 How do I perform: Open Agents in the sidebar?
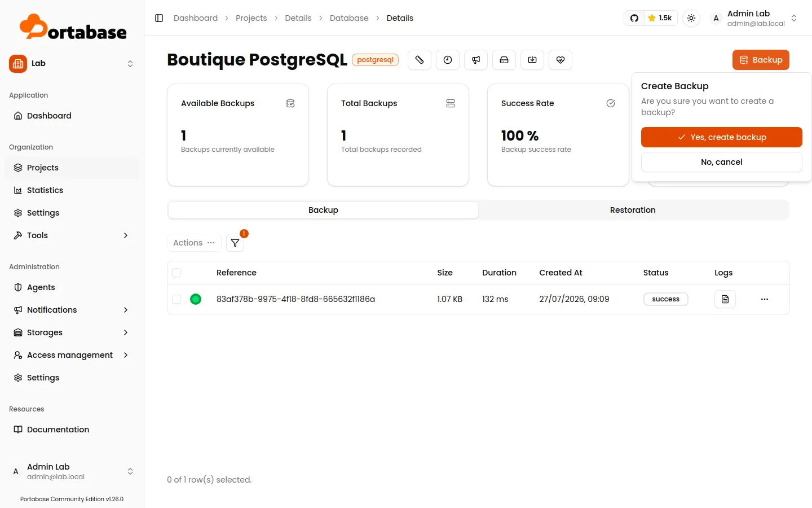coord(72,287)
